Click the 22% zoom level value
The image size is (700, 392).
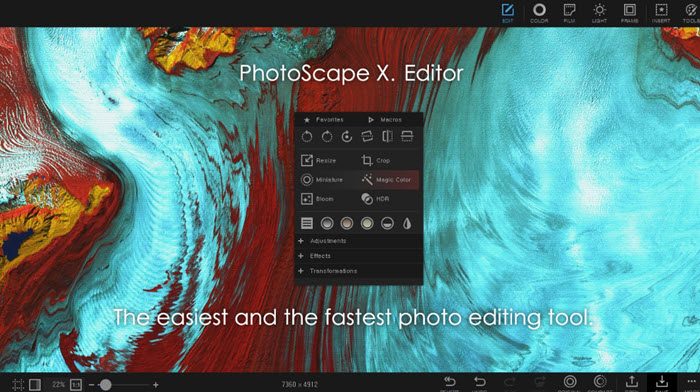pyautogui.click(x=58, y=384)
